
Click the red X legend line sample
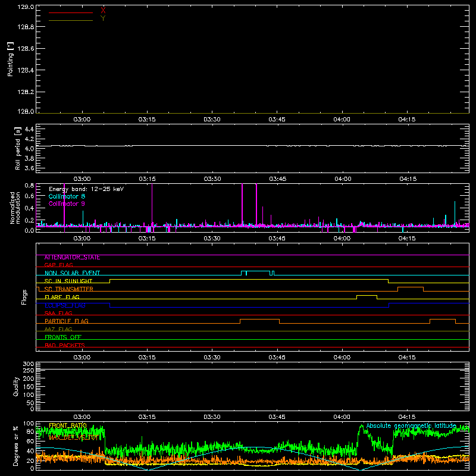71,12
